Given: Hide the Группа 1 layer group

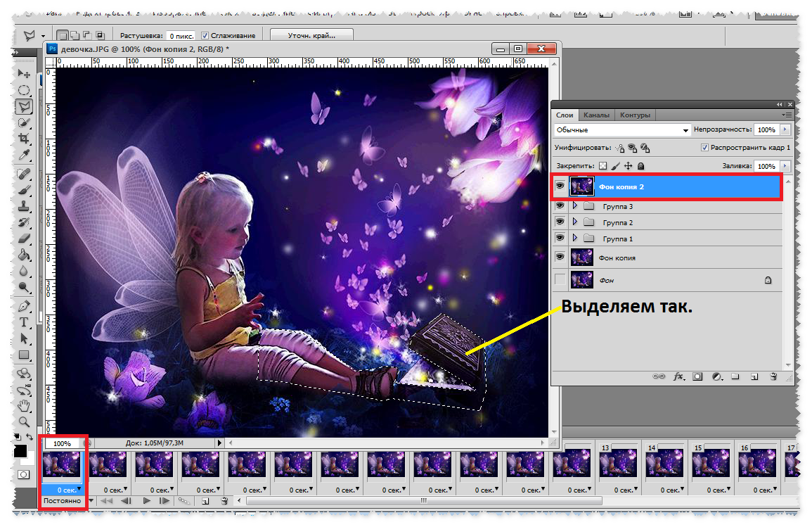Looking at the screenshot, I should point(560,238).
